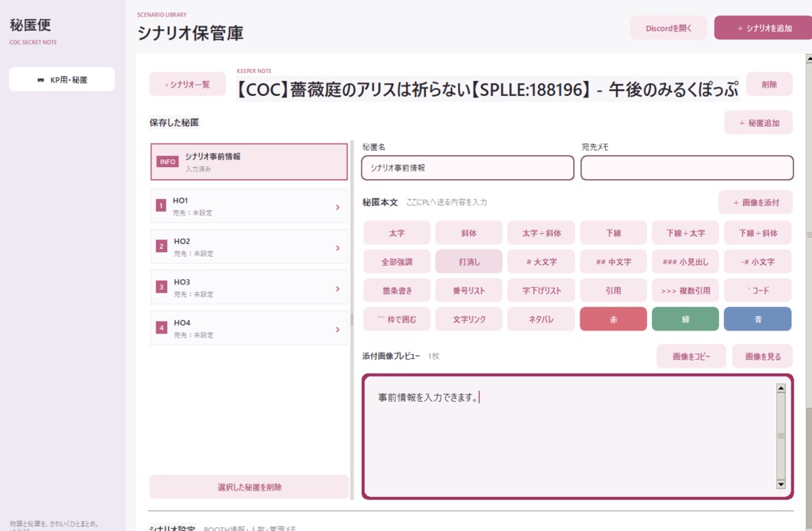This screenshot has width=812, height=531.
Task: Click the 選択した秘匿を削除 button
Action: [249, 487]
